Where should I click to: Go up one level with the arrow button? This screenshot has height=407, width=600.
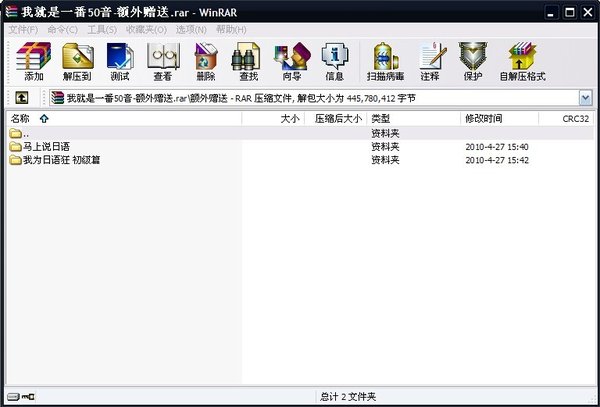(21, 98)
